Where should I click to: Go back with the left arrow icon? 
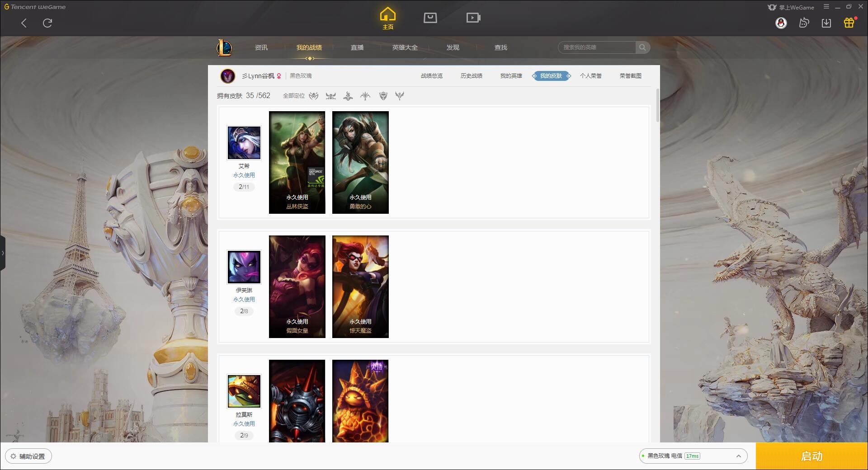[x=24, y=23]
